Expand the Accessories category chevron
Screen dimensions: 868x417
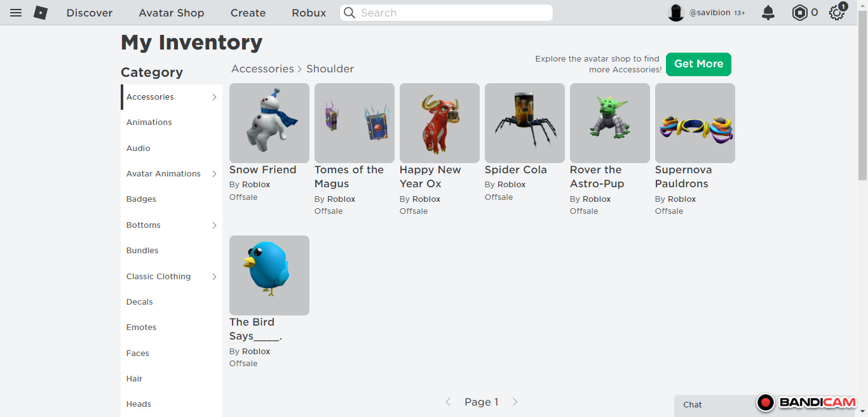[214, 97]
